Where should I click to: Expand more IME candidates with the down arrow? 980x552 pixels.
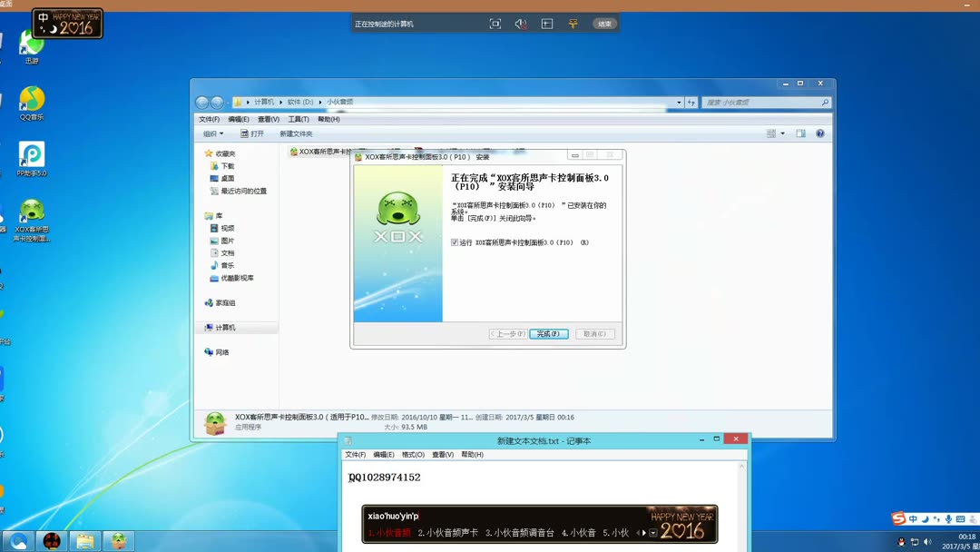click(x=652, y=532)
